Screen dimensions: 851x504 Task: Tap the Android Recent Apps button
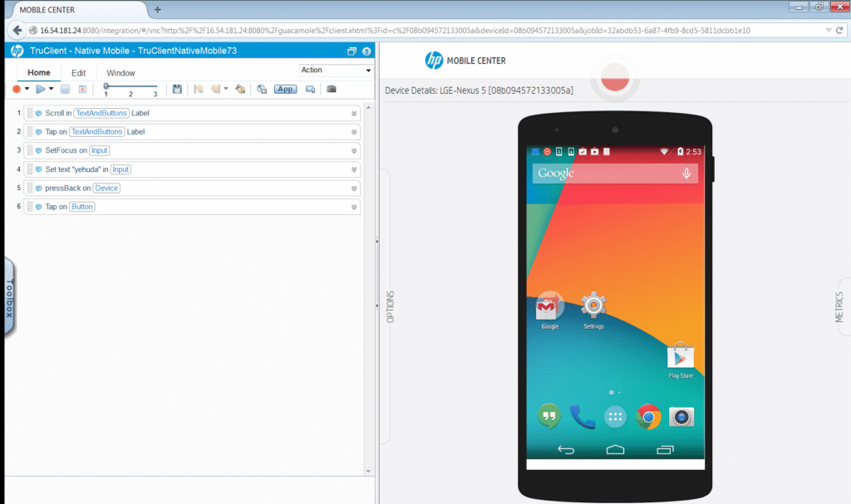(x=665, y=450)
